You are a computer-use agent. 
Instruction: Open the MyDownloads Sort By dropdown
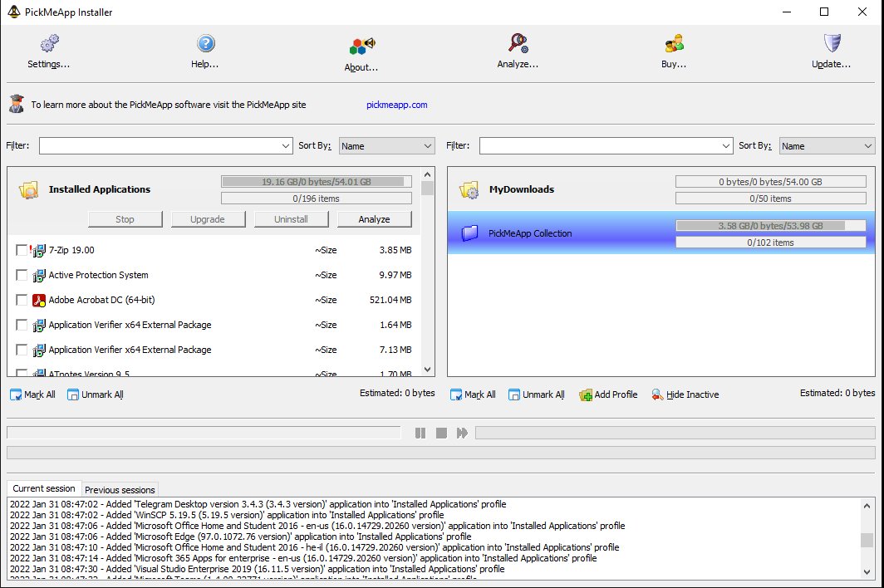[x=827, y=146]
